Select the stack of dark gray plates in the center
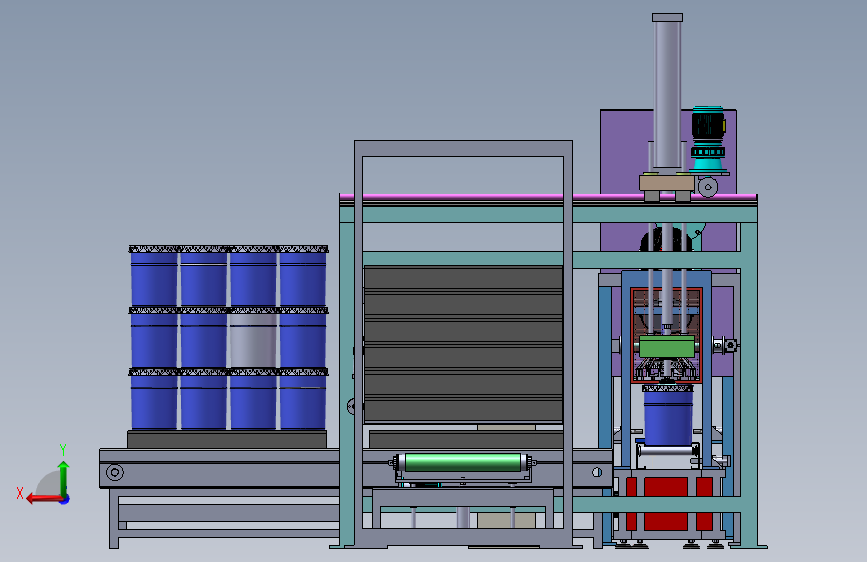This screenshot has width=867, height=562. pyautogui.click(x=463, y=344)
